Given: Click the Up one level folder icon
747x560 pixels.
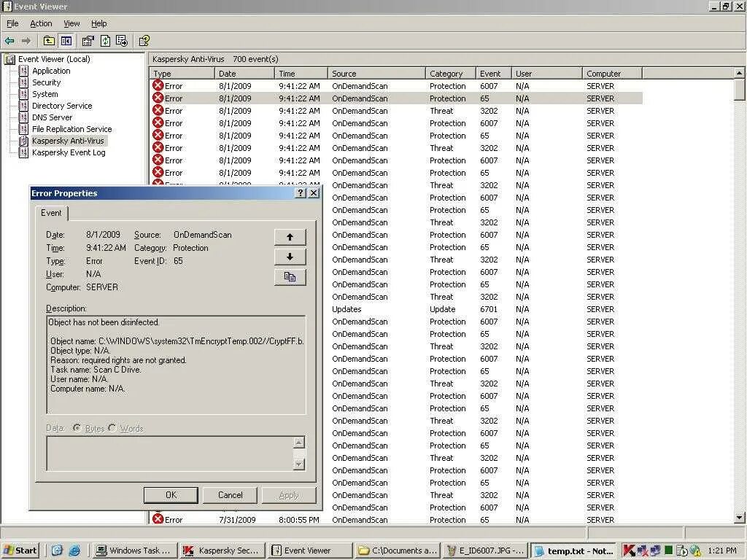Looking at the screenshot, I should [x=49, y=41].
